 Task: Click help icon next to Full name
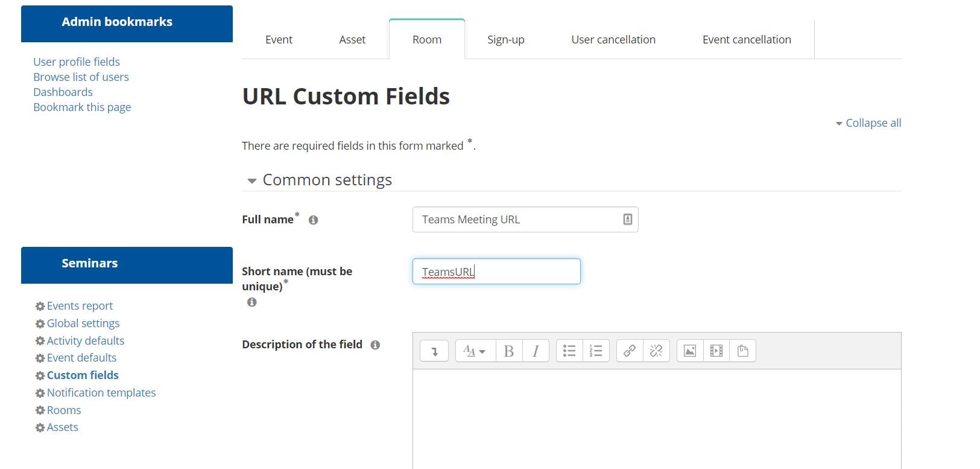313,220
